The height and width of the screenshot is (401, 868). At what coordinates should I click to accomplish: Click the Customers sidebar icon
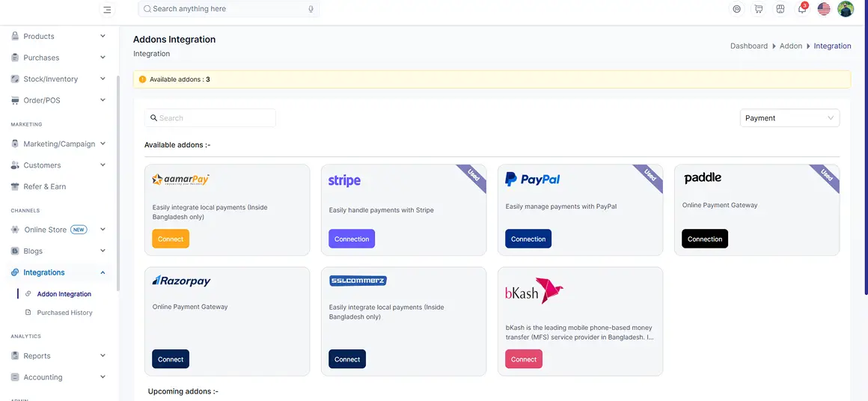click(15, 165)
